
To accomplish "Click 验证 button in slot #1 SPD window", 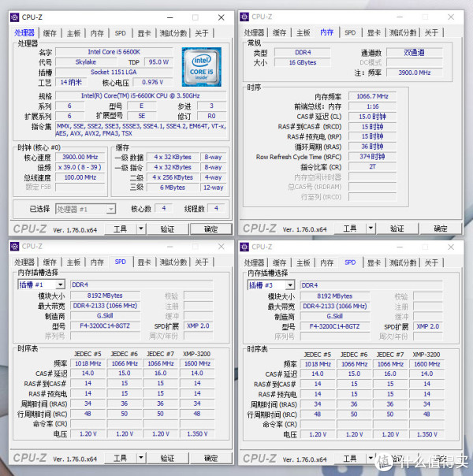I will click(168, 458).
